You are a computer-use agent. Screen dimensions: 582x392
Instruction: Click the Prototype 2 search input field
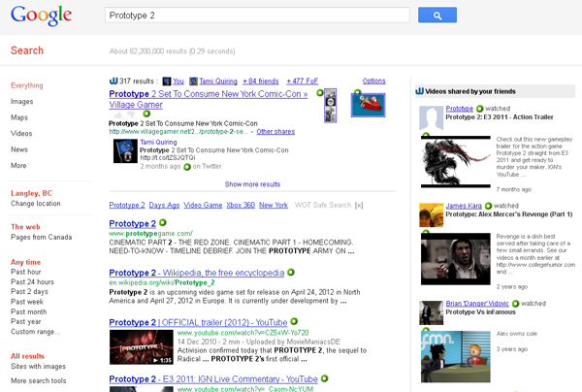(257, 16)
